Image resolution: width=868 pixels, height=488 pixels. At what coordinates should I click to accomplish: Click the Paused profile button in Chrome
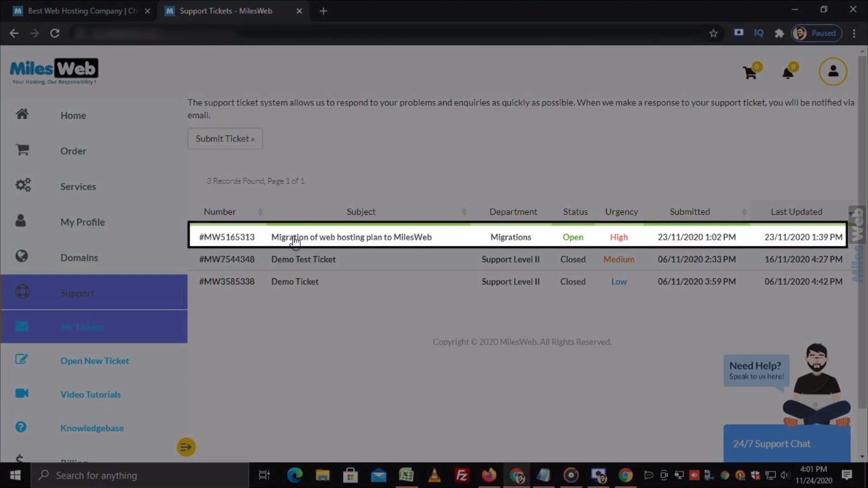[x=817, y=33]
